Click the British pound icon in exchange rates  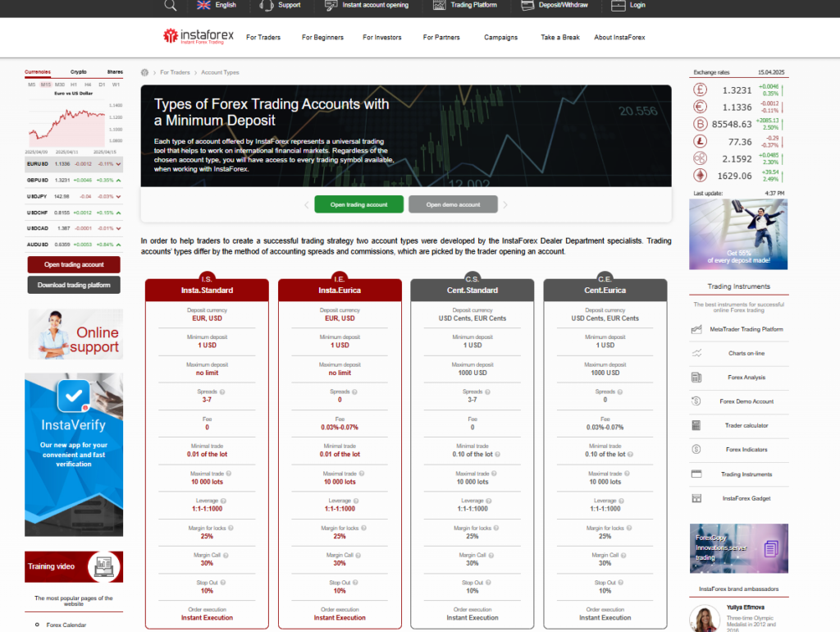[x=701, y=90]
